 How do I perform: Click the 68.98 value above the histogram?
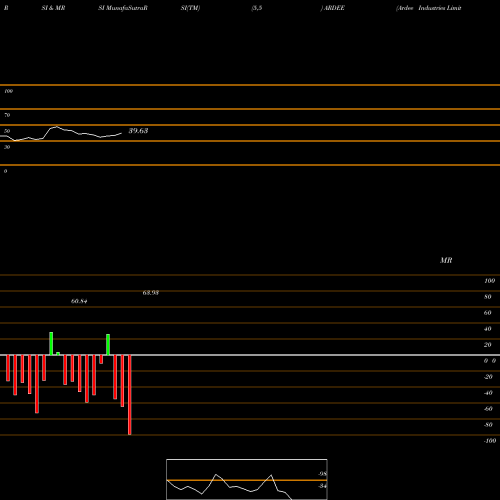point(151,293)
